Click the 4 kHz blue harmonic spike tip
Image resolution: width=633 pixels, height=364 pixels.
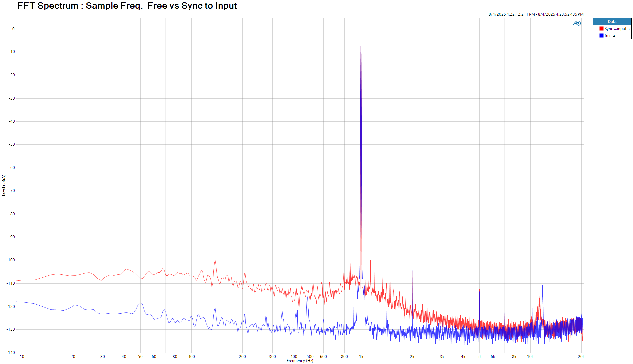pyautogui.click(x=463, y=272)
